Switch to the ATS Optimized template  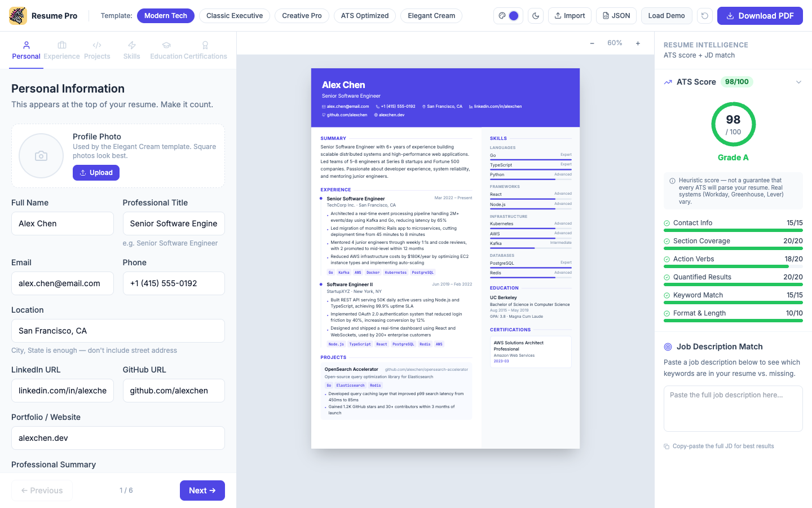coord(365,16)
